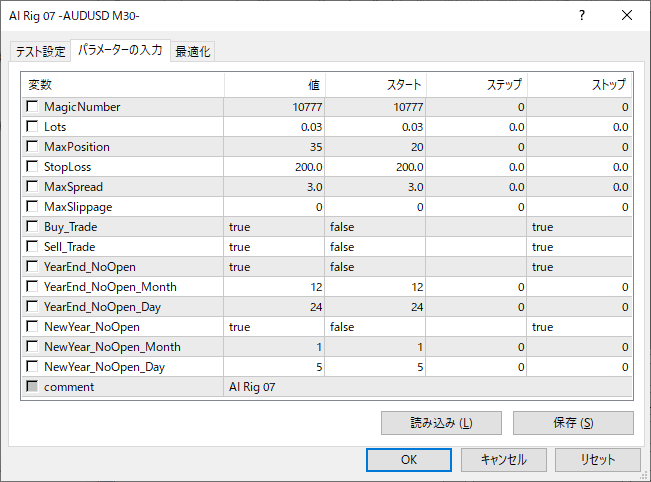The image size is (651, 482).
Task: Check the StopLoss row checkbox
Action: click(32, 166)
